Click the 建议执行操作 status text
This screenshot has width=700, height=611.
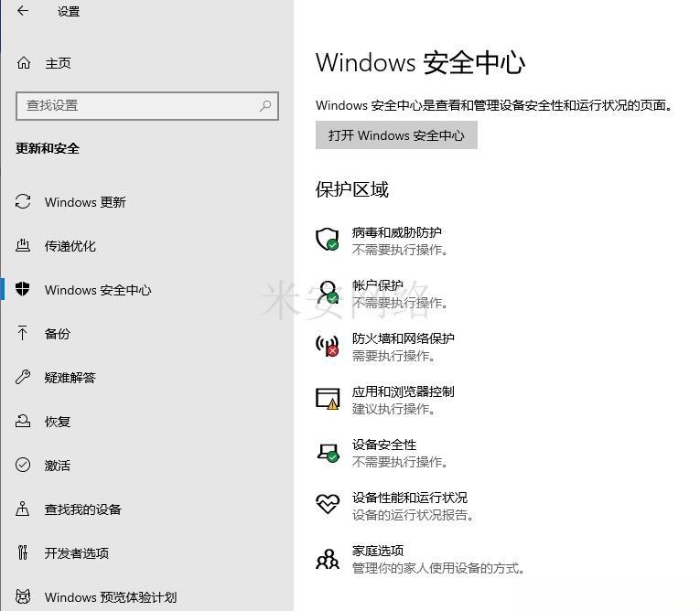393,409
